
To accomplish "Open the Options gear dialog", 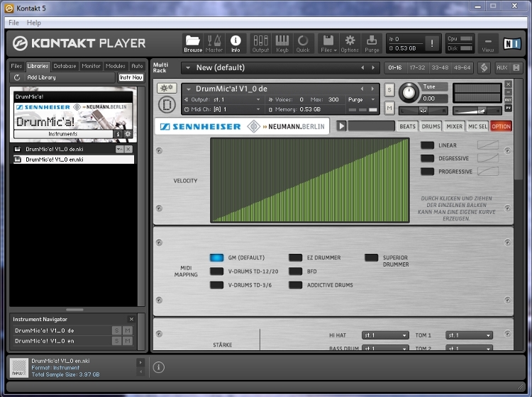I will tap(350, 44).
